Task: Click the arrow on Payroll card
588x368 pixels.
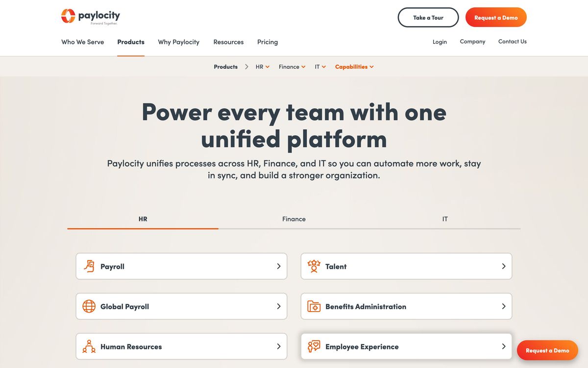Action: click(x=279, y=266)
